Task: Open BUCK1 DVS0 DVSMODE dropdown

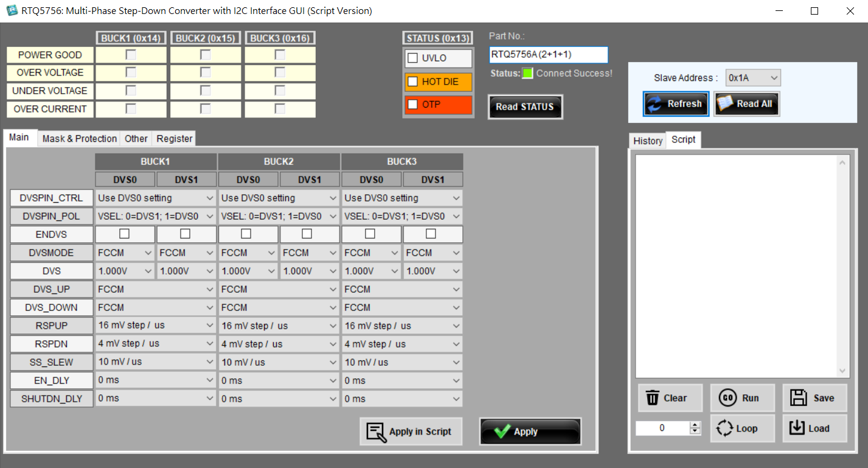Action: [125, 253]
